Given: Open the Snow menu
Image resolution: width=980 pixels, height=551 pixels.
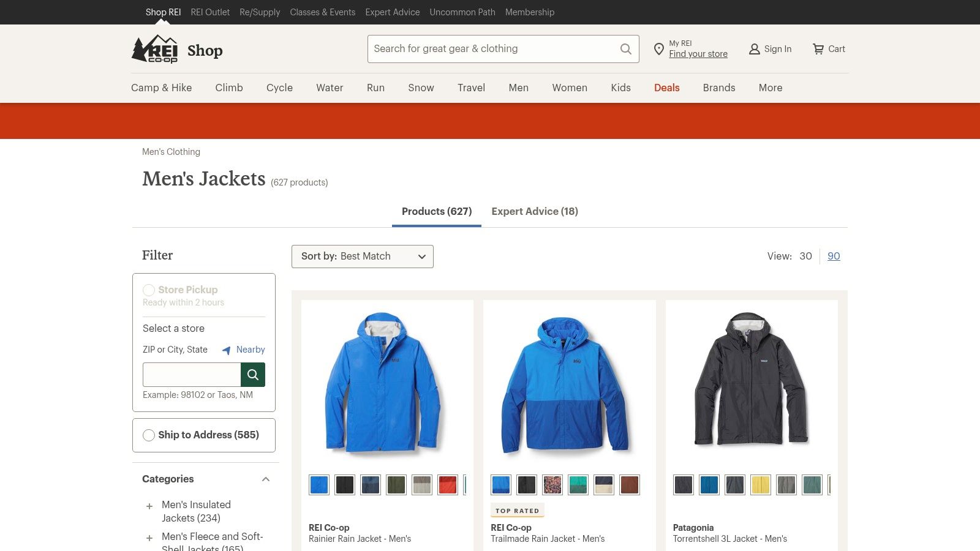Looking at the screenshot, I should pos(421,88).
